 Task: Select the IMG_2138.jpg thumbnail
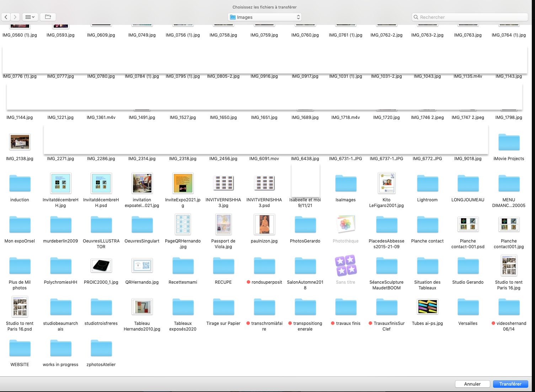[x=20, y=142]
